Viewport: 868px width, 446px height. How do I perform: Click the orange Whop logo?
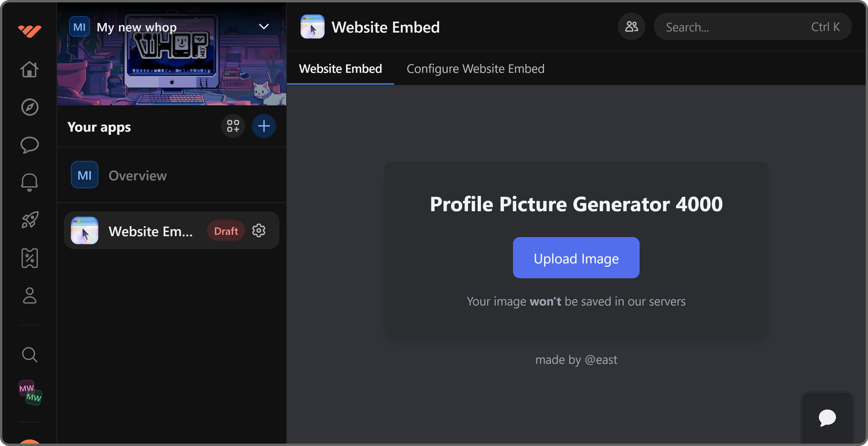click(x=30, y=30)
